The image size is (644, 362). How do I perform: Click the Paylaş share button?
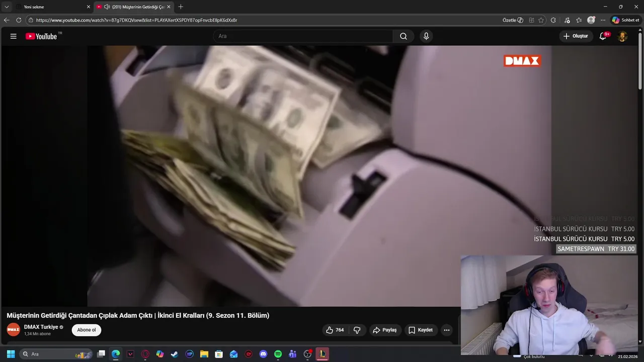click(x=385, y=330)
